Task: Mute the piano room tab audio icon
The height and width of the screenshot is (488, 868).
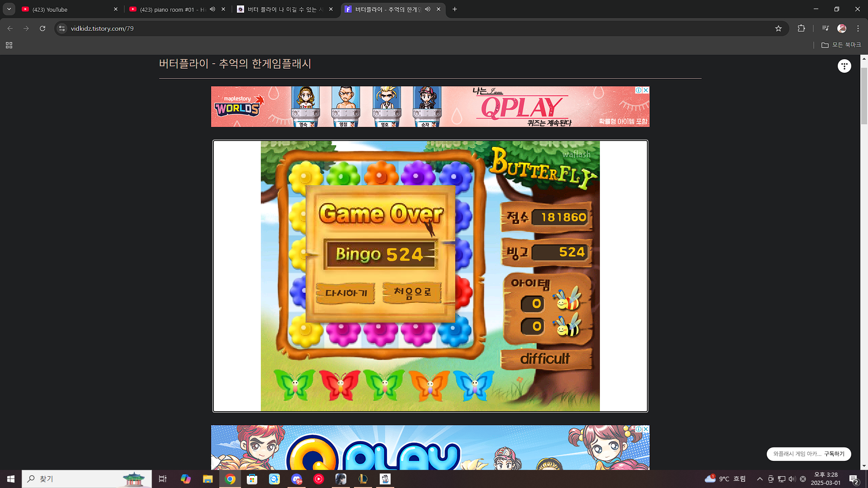Action: pyautogui.click(x=212, y=9)
